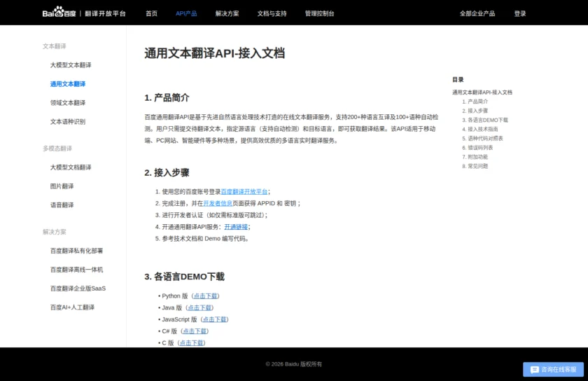This screenshot has width=588, height=381.
Task: Download the C# 版 demo link
Action: (x=195, y=331)
